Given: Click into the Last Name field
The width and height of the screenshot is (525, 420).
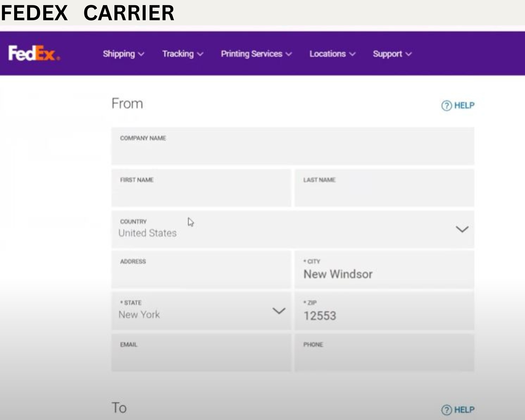Looking at the screenshot, I should point(384,188).
